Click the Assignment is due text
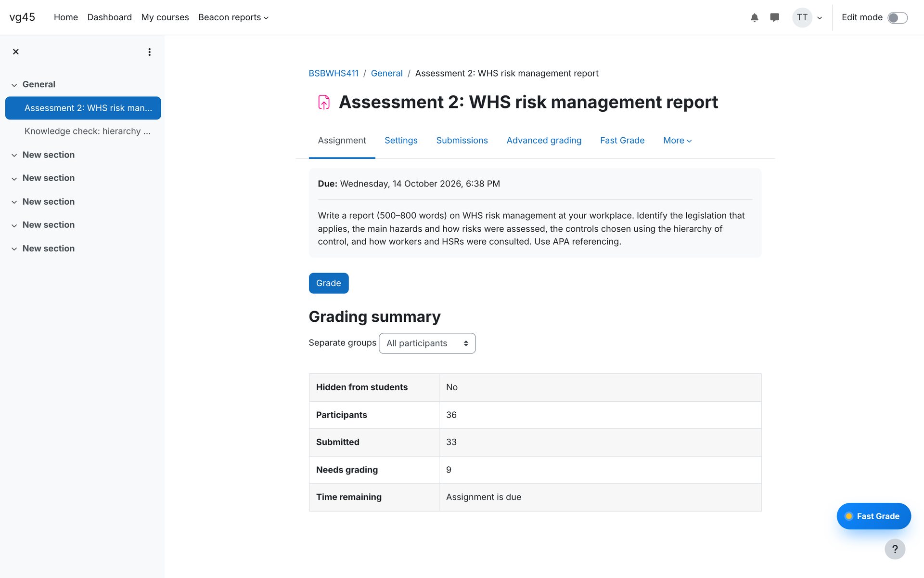Image resolution: width=924 pixels, height=578 pixels. click(483, 497)
